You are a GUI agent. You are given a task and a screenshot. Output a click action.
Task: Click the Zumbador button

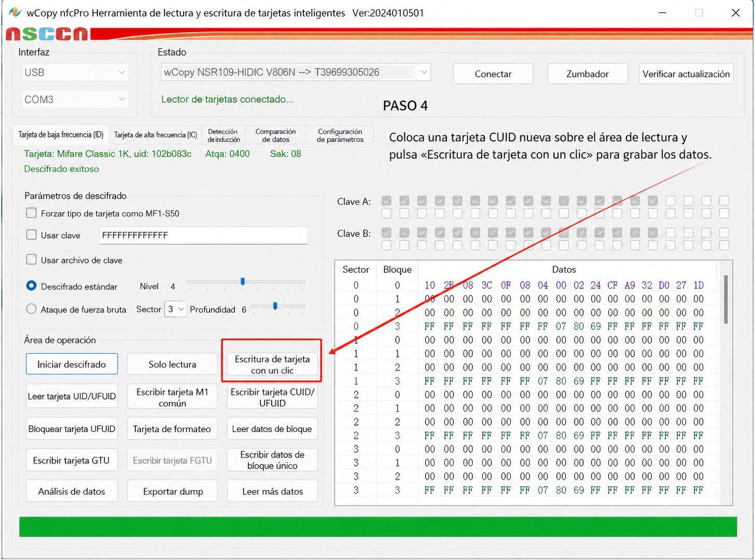click(x=588, y=74)
